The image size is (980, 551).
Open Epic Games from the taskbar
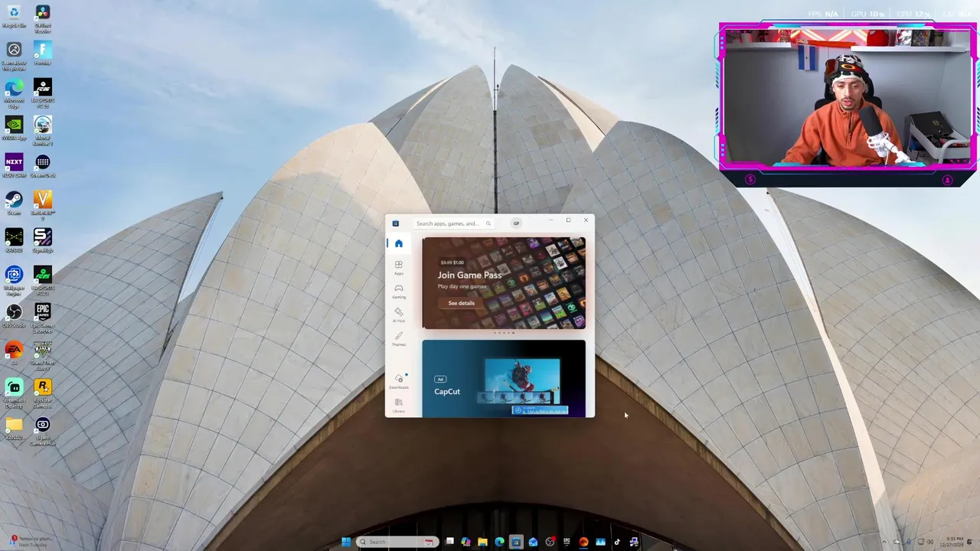tap(567, 542)
